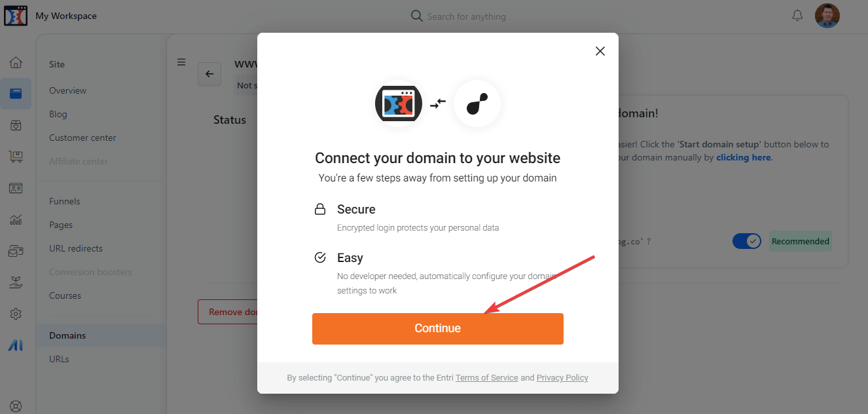
Task: Click the back arrow beside the domain name
Action: point(209,74)
